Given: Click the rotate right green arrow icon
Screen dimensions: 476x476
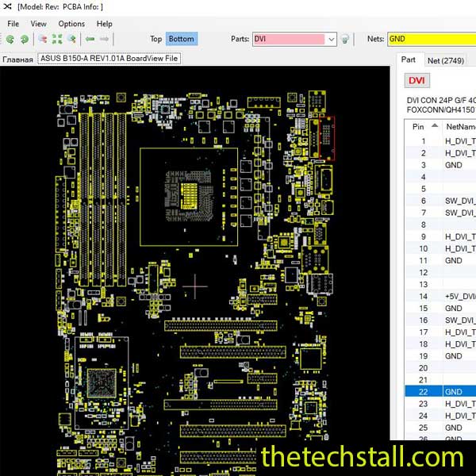Looking at the screenshot, I should tap(25, 39).
